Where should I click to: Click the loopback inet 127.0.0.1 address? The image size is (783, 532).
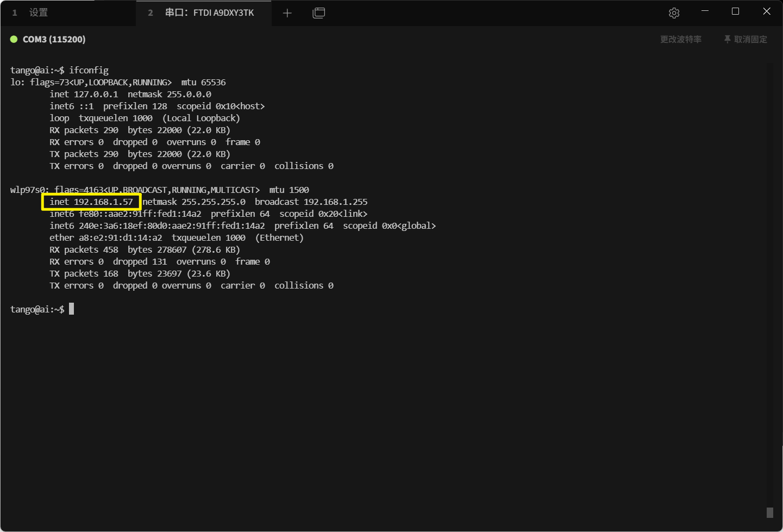point(96,94)
